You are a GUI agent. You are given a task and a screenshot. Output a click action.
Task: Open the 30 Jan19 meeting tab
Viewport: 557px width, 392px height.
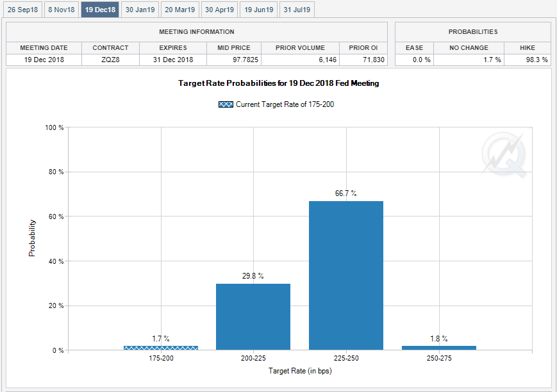140,10
